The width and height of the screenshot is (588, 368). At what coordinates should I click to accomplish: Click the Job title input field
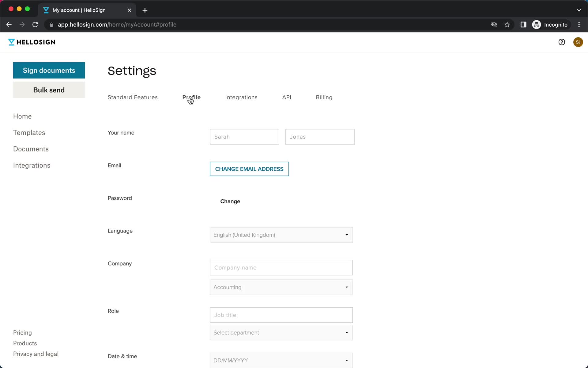tap(281, 315)
